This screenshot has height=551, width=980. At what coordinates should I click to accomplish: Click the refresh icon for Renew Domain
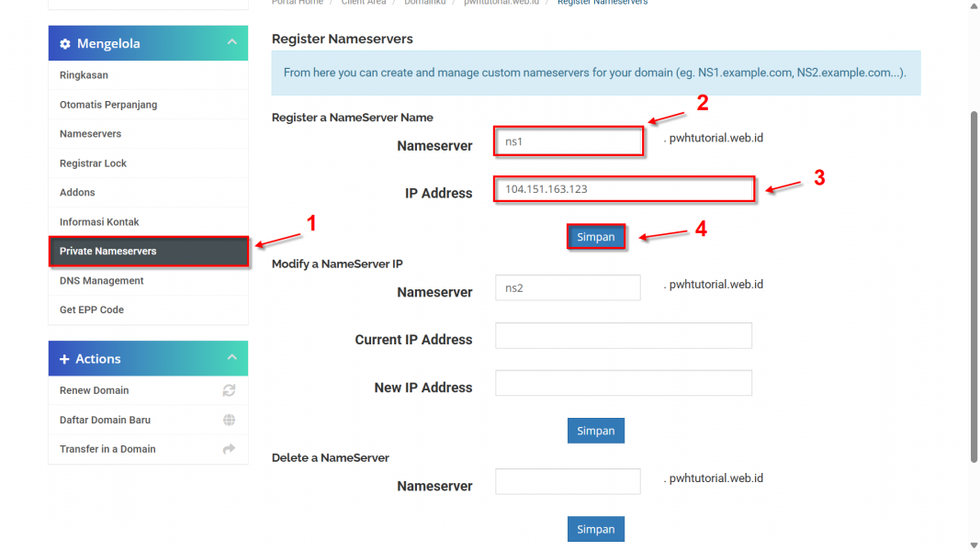(x=229, y=390)
